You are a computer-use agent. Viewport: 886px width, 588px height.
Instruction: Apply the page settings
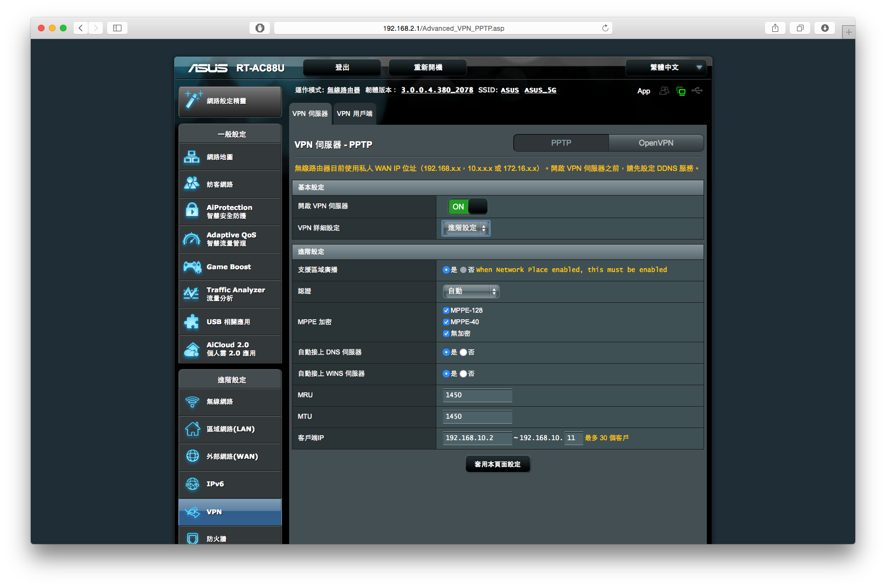tap(497, 464)
